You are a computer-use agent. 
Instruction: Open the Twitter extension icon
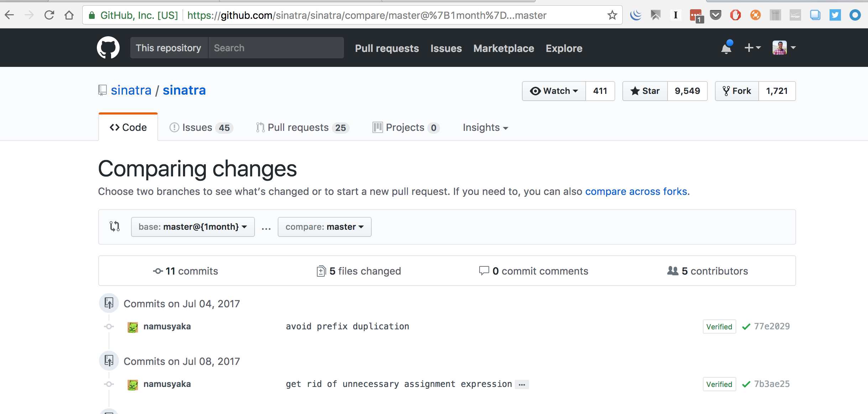(835, 15)
